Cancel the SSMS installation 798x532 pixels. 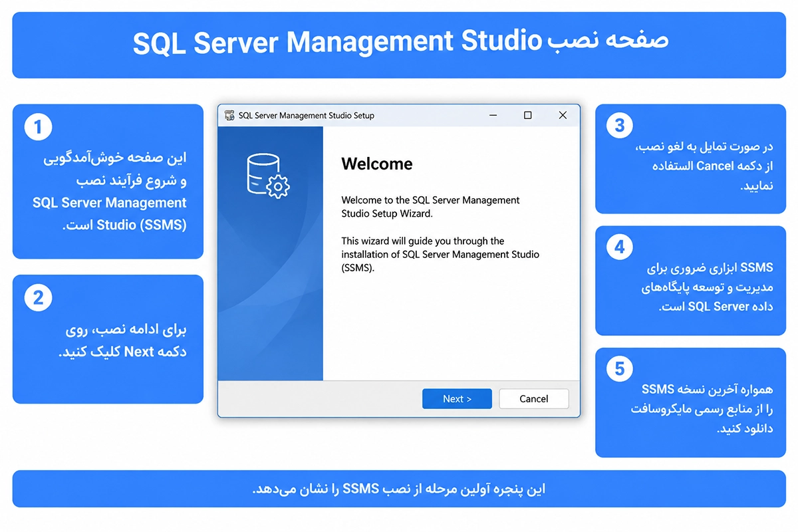click(x=534, y=398)
